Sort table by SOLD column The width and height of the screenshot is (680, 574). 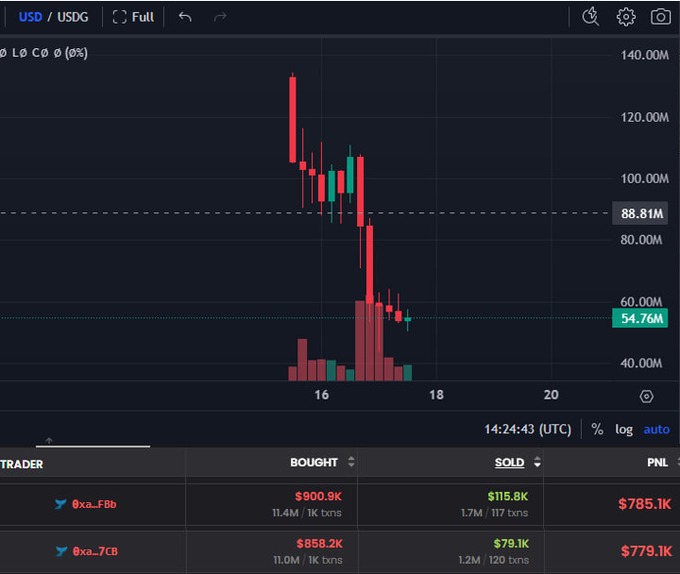[517, 462]
